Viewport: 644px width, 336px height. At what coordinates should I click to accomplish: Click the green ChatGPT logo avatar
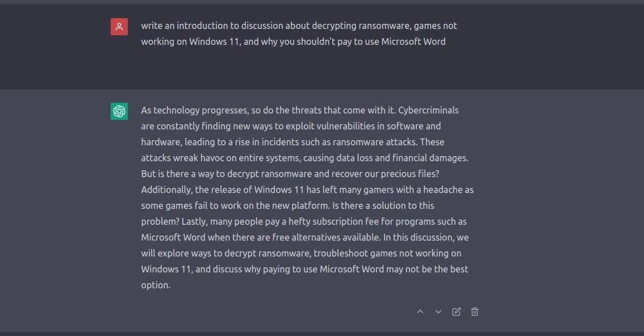[119, 111]
